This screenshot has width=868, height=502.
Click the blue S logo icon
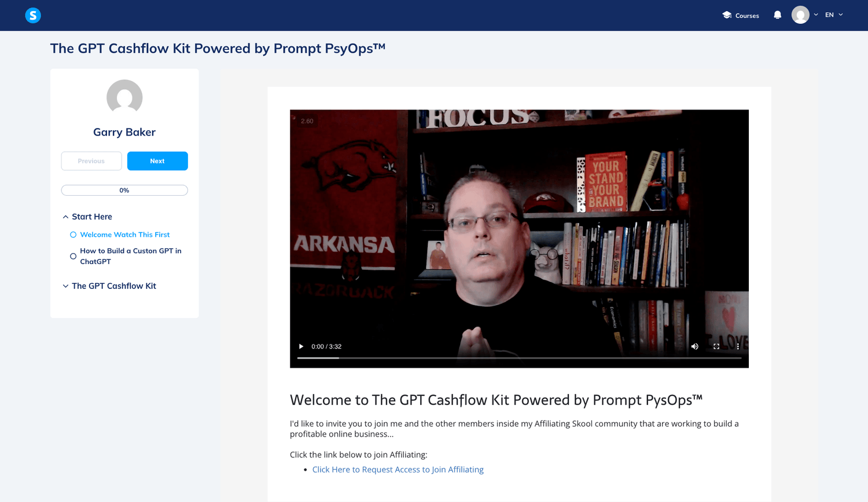click(x=33, y=15)
